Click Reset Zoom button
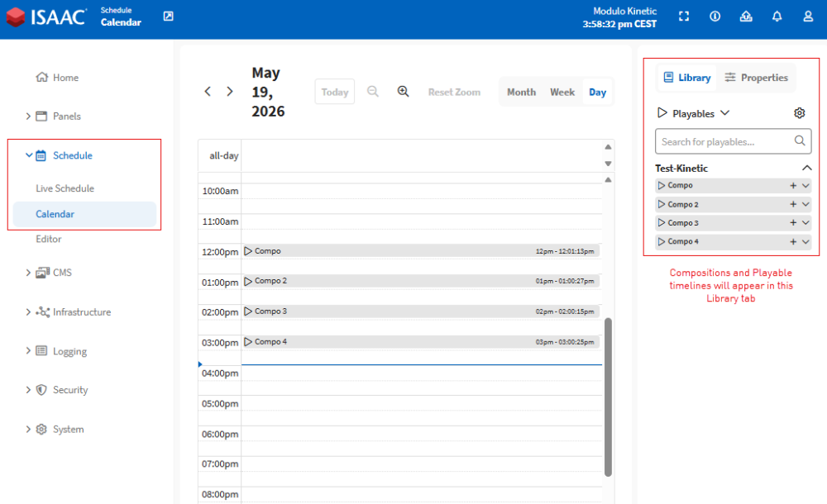 [x=454, y=92]
